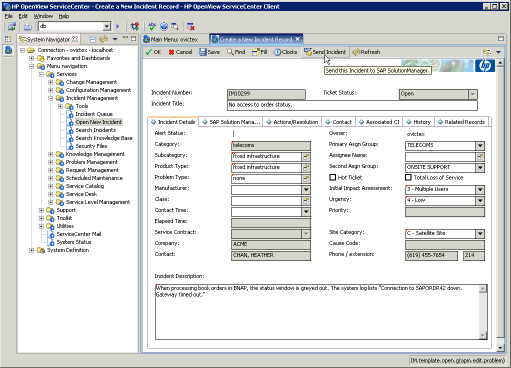
Task: Open the File menu
Action: 9,16
